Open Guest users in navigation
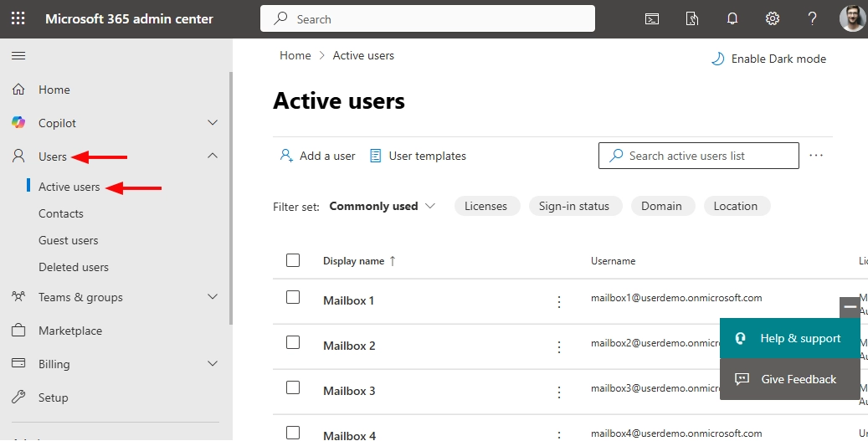The image size is (868, 441). tap(69, 240)
